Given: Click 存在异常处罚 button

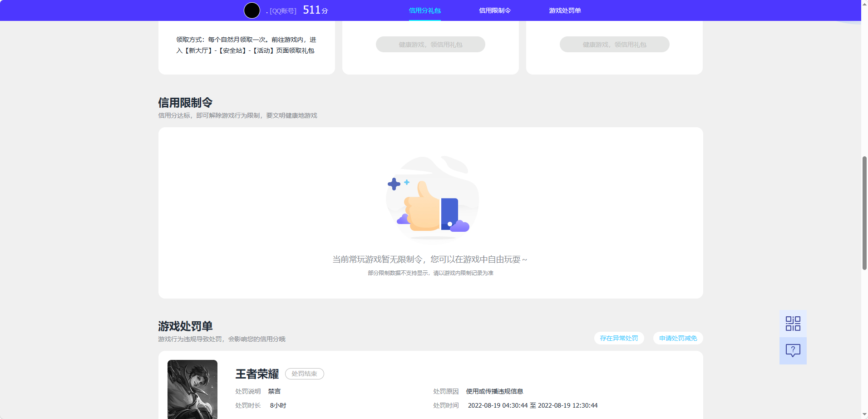Looking at the screenshot, I should pos(619,338).
